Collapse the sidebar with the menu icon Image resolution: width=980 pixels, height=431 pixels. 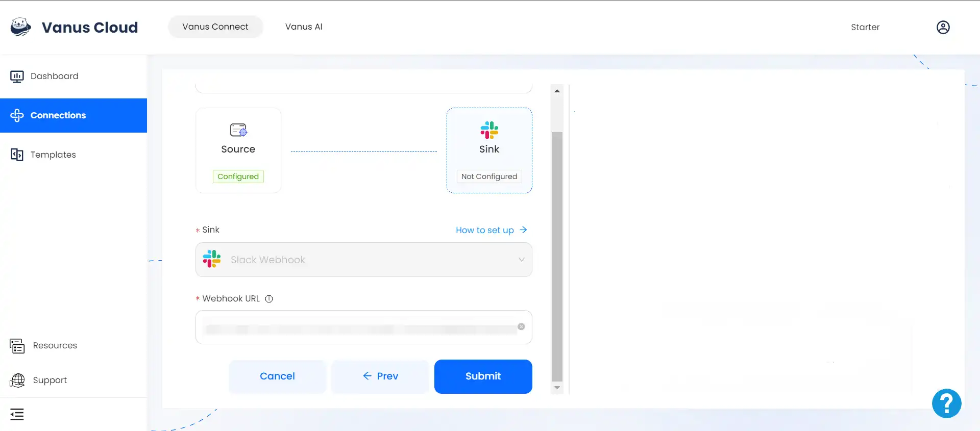(17, 414)
